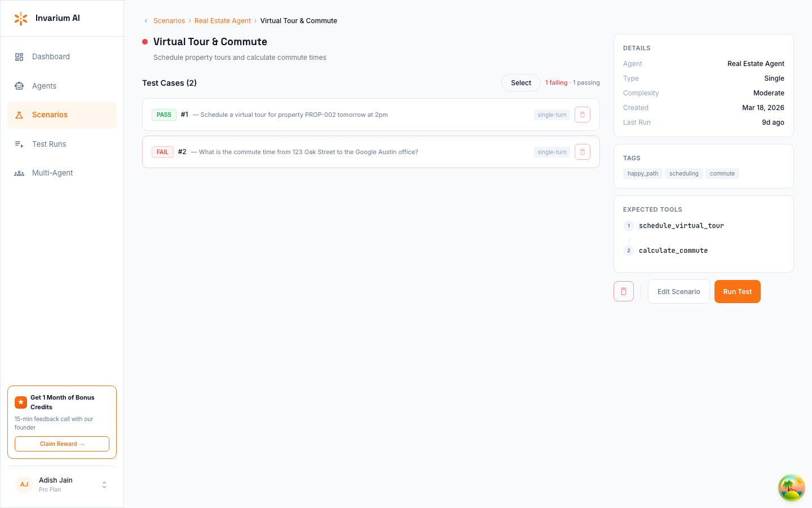Click the FAIL badge on test case #2

click(x=162, y=151)
